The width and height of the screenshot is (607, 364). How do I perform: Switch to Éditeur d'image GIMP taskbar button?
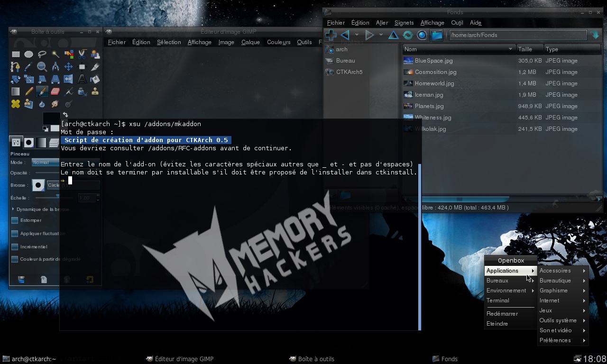coord(180,359)
